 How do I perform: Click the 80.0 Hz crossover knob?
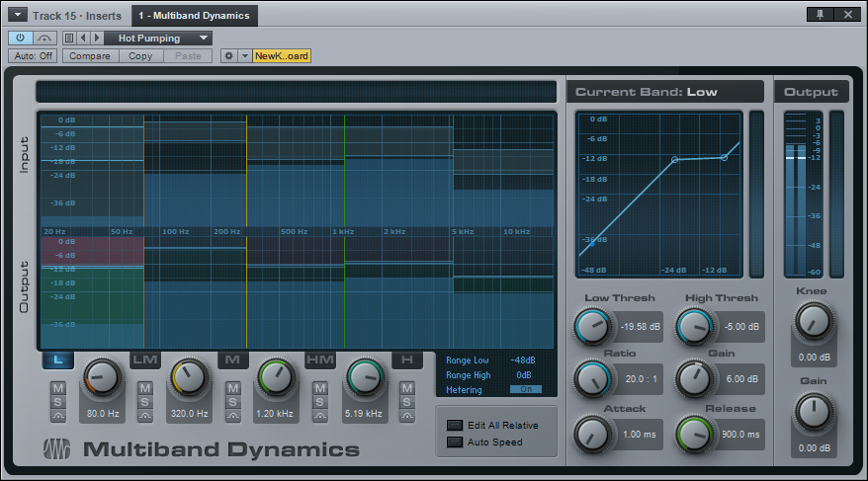(x=103, y=378)
